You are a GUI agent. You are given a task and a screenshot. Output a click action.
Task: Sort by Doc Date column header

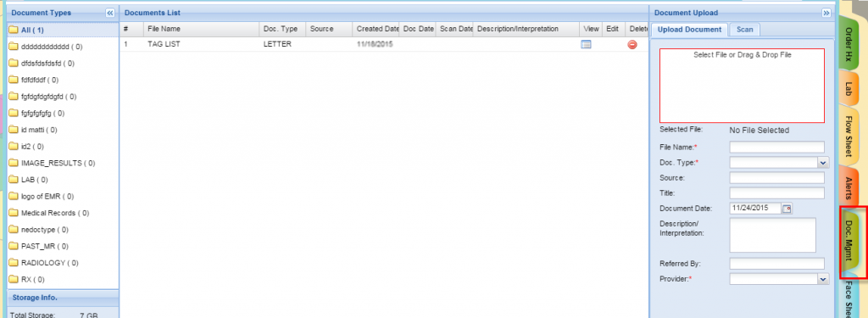(418, 29)
